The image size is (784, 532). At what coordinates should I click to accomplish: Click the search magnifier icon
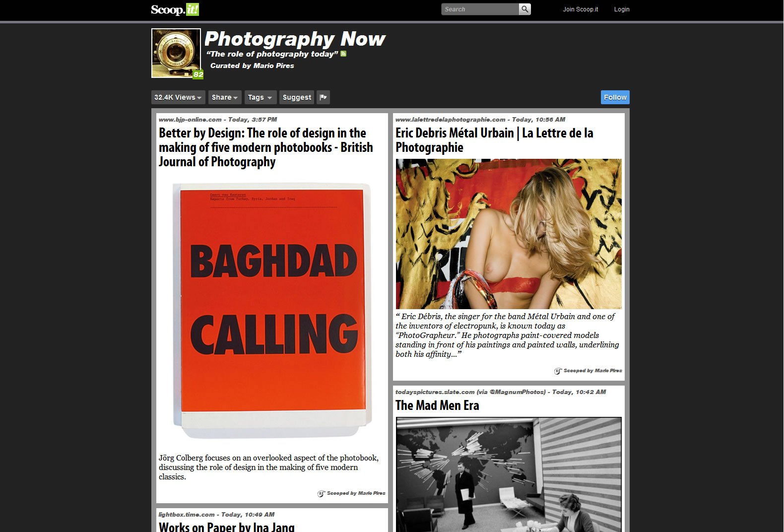click(524, 9)
